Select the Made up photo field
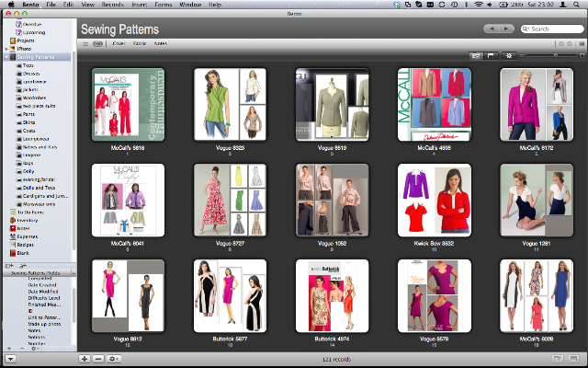Screen dimensions: 588x368 click(x=44, y=324)
